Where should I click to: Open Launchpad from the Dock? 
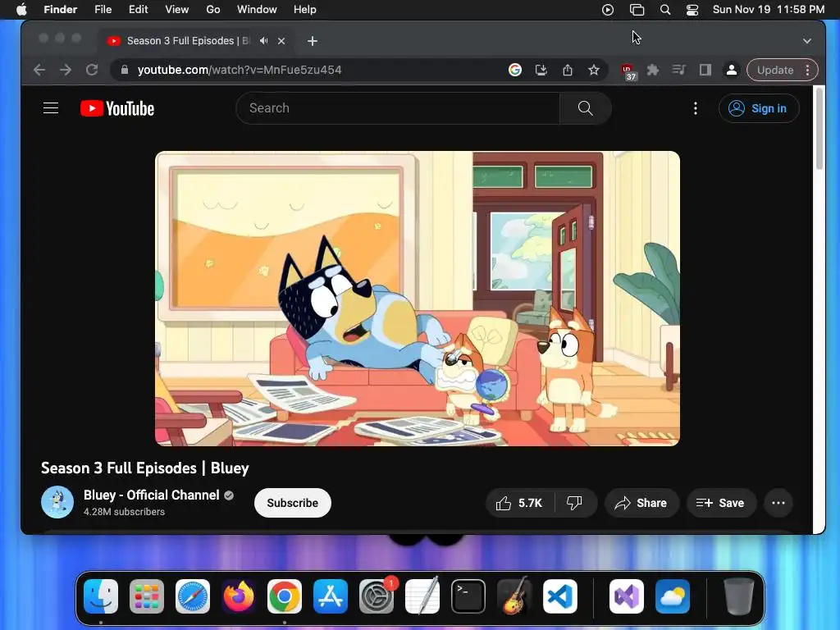(146, 596)
